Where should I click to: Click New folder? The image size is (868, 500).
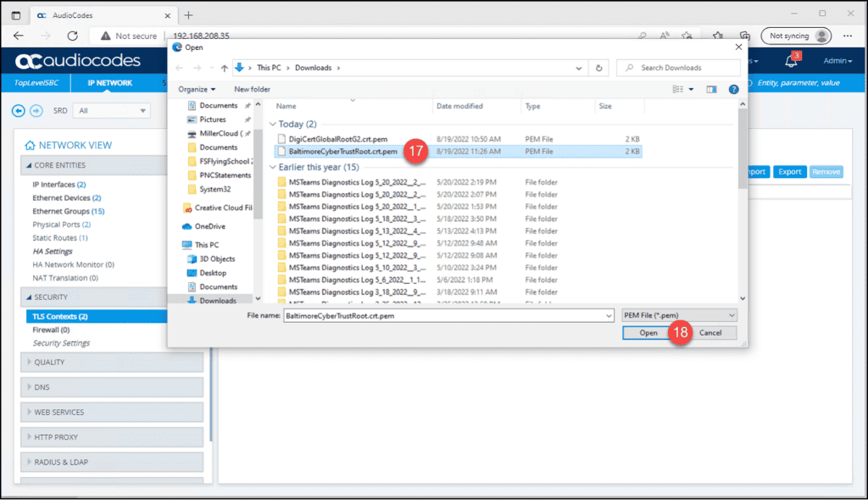252,89
